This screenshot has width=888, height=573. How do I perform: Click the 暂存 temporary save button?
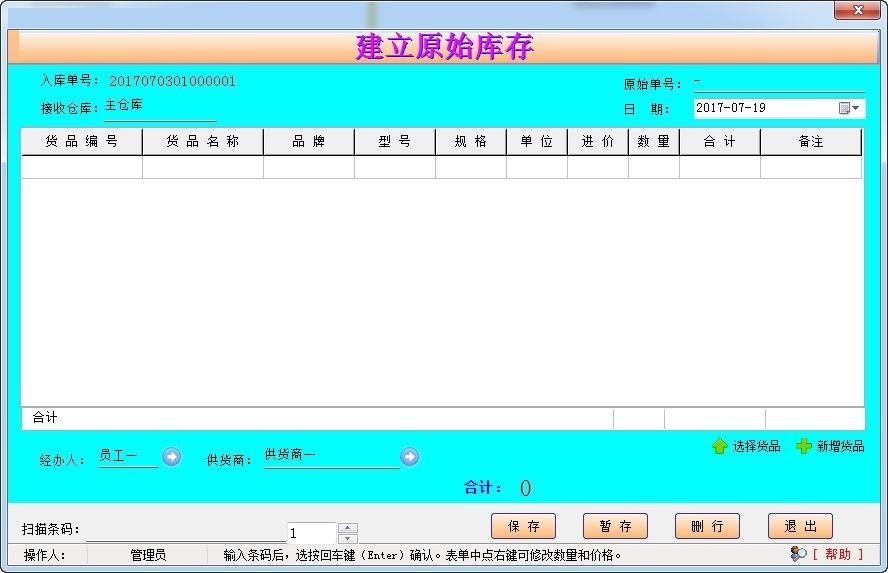click(x=615, y=526)
